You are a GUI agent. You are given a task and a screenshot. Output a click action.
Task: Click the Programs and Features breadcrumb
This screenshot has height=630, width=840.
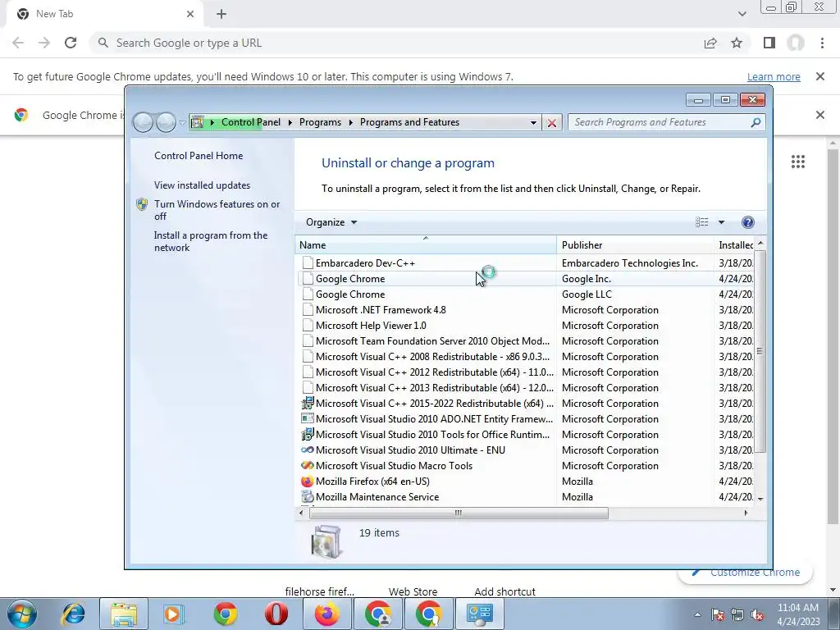point(409,122)
